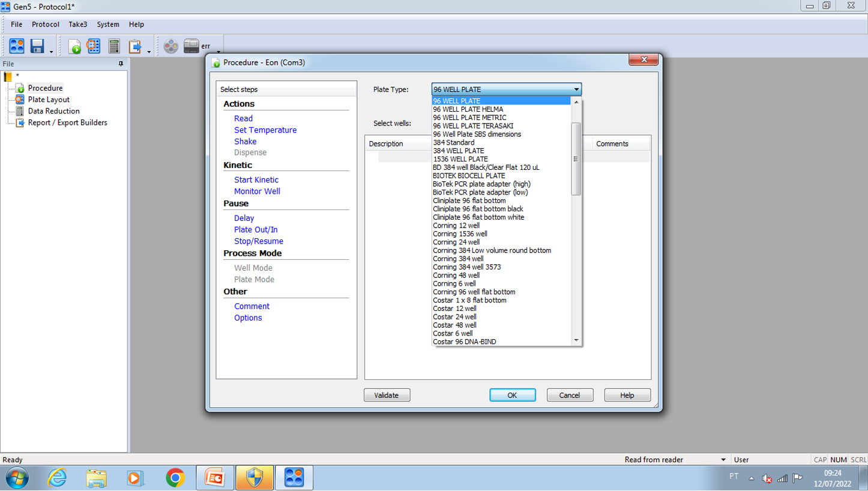Image resolution: width=868 pixels, height=491 pixels.
Task: Pin the File panel with pushpin icon
Action: [121, 64]
